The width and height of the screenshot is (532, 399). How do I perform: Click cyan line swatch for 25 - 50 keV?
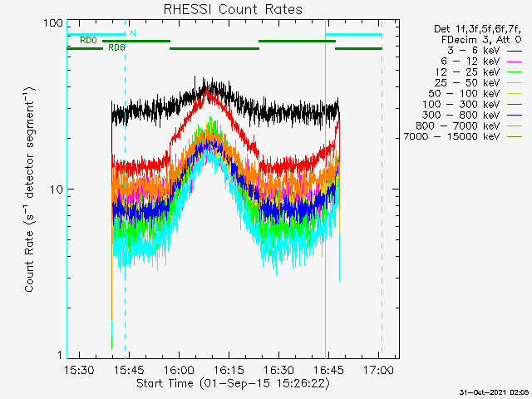click(515, 83)
